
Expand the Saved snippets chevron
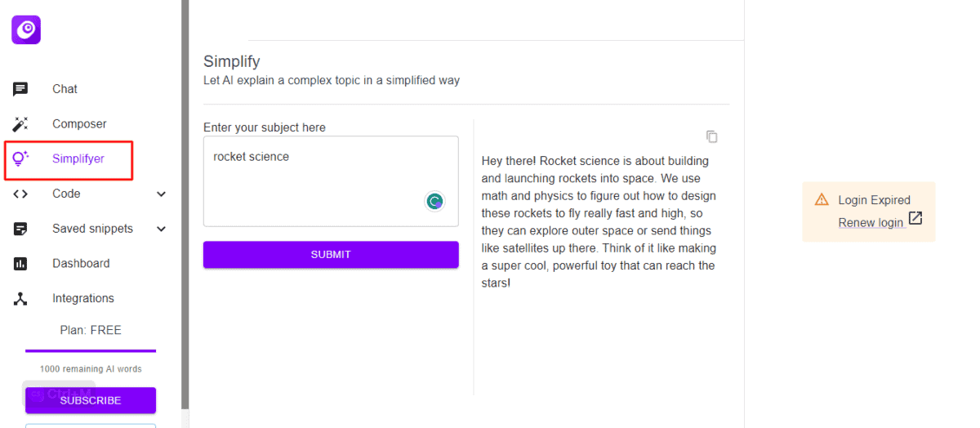(161, 230)
